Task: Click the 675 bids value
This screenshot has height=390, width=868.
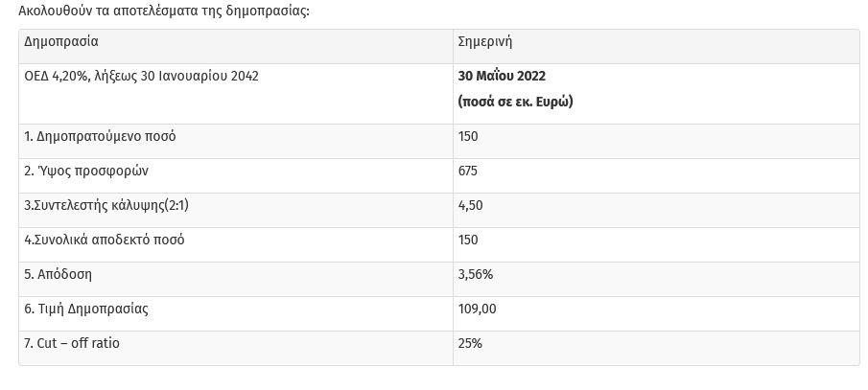Action: point(468,171)
